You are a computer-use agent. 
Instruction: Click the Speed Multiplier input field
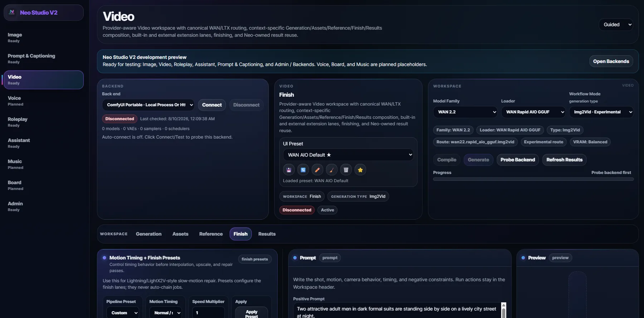(208, 313)
